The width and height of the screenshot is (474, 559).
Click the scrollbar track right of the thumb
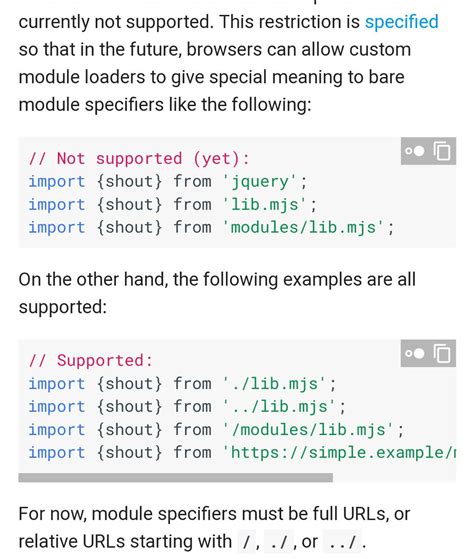pos(394,478)
